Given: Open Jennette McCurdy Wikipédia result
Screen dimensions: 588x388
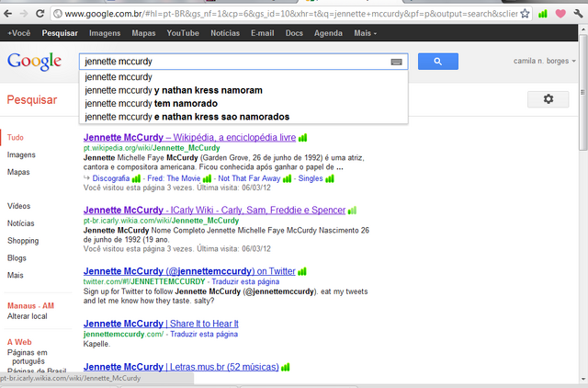Looking at the screenshot, I should click(x=190, y=137).
